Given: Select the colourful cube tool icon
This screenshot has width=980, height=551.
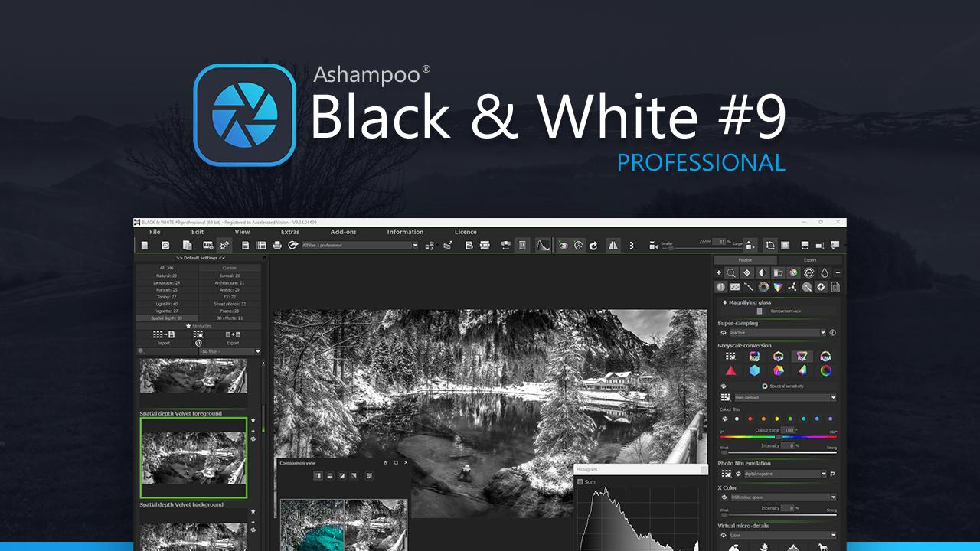Looking at the screenshot, I should pyautogui.click(x=778, y=287).
